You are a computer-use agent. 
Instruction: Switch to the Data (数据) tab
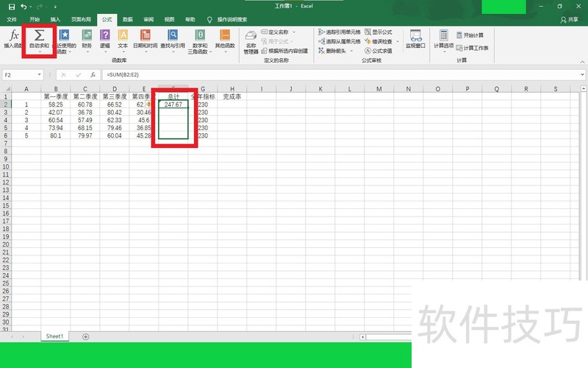(x=128, y=20)
